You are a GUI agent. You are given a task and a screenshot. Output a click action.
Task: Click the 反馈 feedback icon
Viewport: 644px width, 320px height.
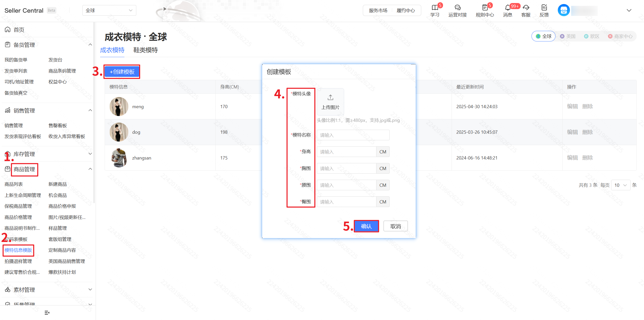(x=544, y=8)
